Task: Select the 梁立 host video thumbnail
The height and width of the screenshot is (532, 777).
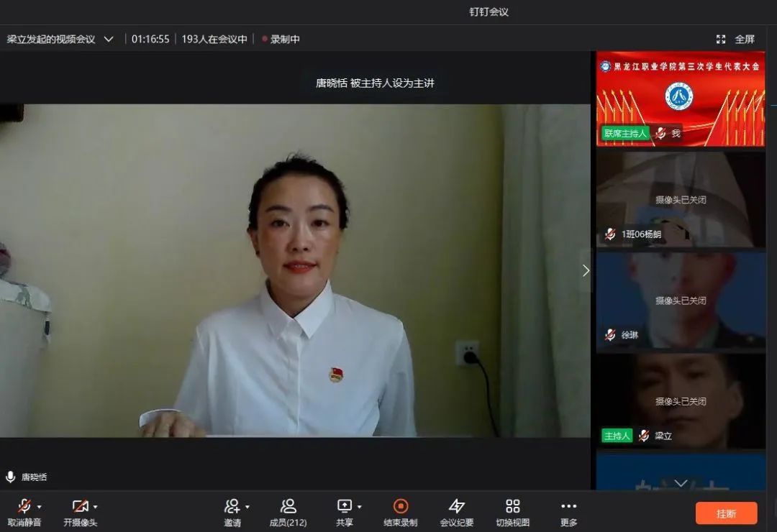Action: [680, 401]
